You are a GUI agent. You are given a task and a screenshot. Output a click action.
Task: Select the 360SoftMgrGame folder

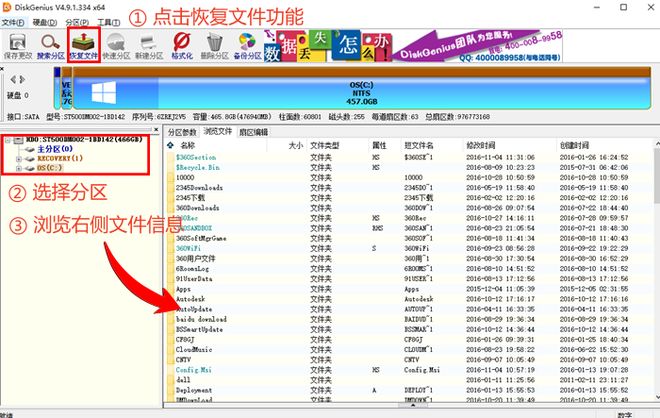point(201,238)
